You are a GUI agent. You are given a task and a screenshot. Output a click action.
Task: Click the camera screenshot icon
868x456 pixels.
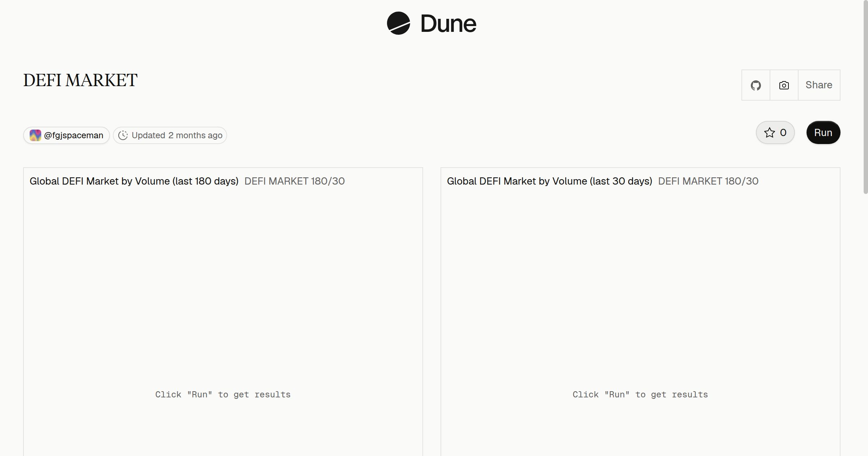coord(784,85)
